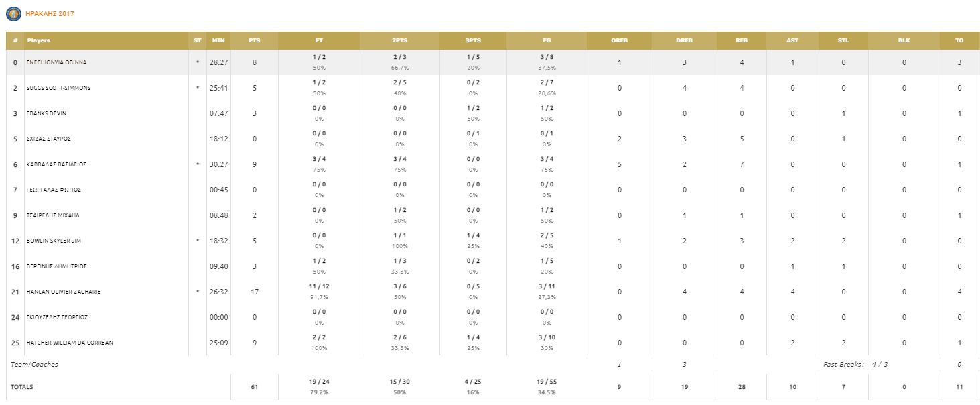Sort by 3PTS column header
The height and width of the screenshot is (405, 980).
[473, 40]
